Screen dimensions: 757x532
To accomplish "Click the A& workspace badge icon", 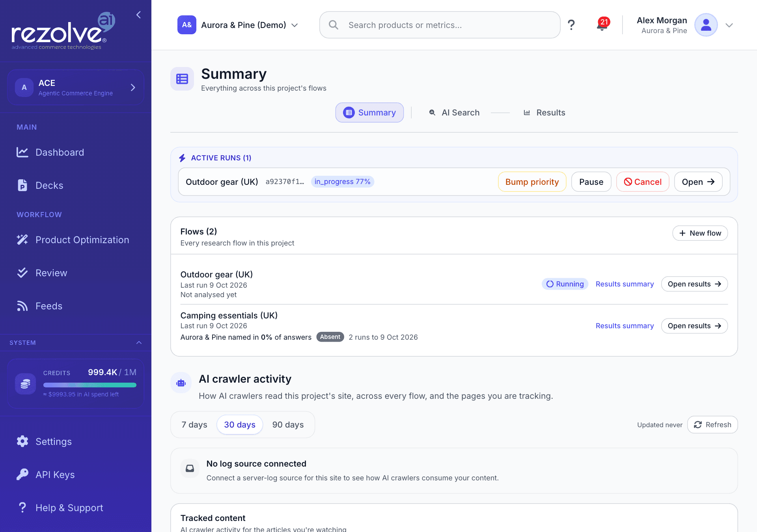I will (x=187, y=25).
